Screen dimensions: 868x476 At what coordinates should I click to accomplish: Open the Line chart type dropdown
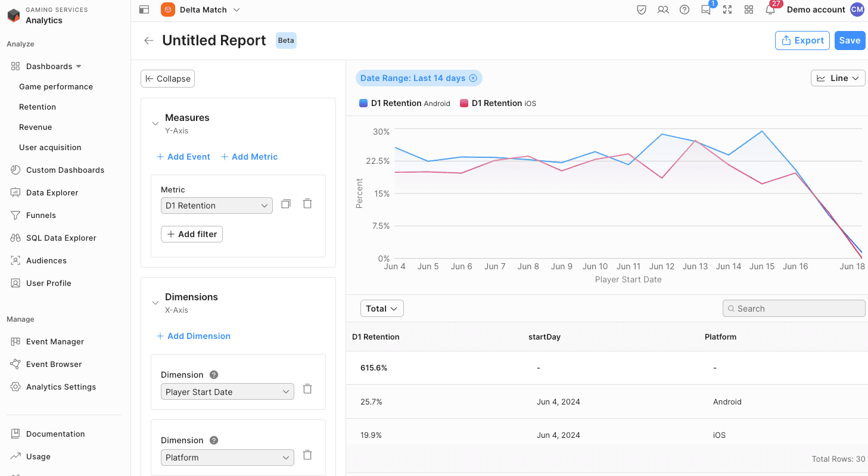(838, 78)
